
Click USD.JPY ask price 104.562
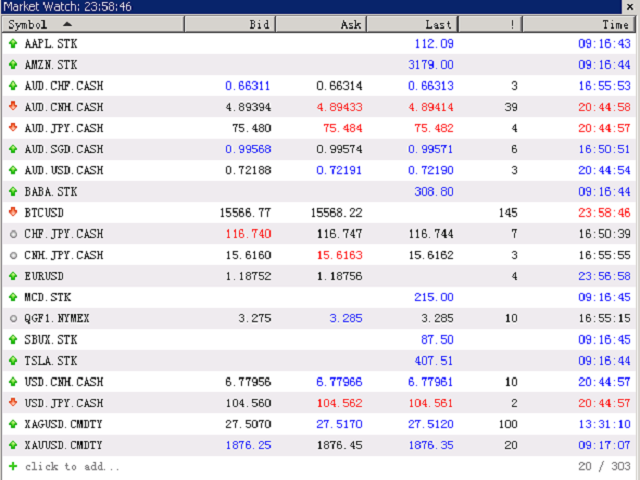pos(340,403)
